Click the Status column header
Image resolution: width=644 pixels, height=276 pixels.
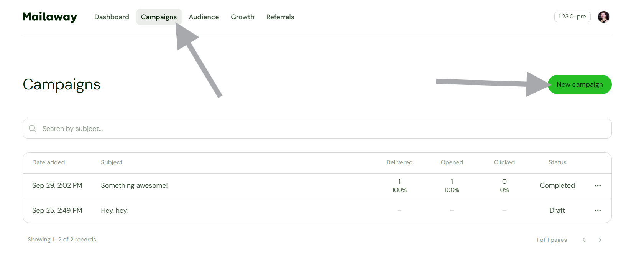pyautogui.click(x=557, y=162)
